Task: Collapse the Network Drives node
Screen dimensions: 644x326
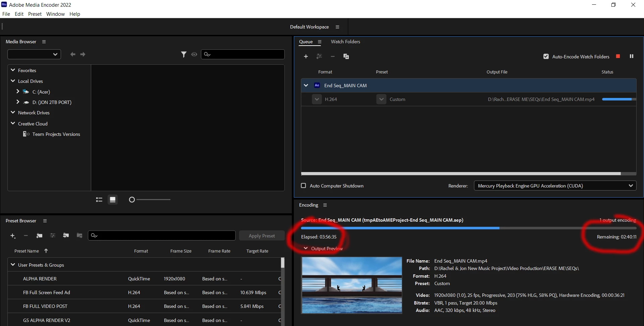Action: 13,112
